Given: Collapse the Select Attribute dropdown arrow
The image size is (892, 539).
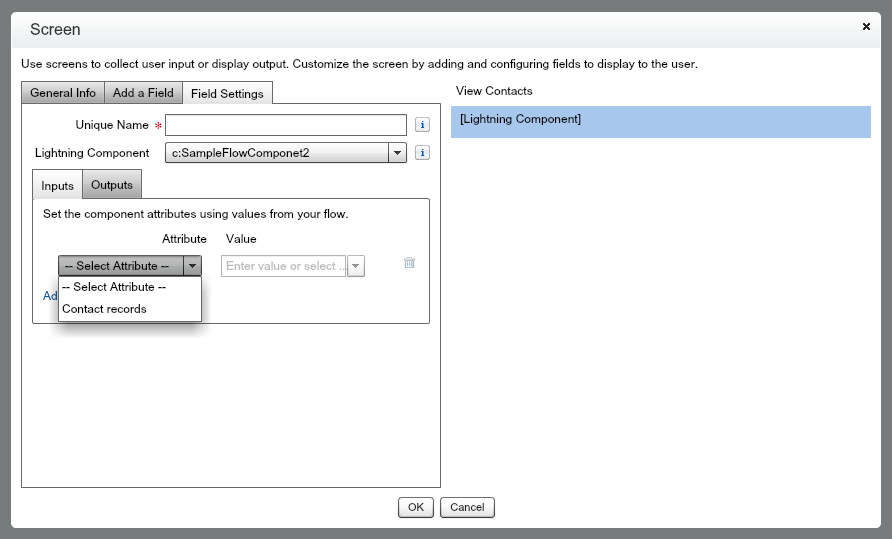Looking at the screenshot, I should pyautogui.click(x=193, y=266).
